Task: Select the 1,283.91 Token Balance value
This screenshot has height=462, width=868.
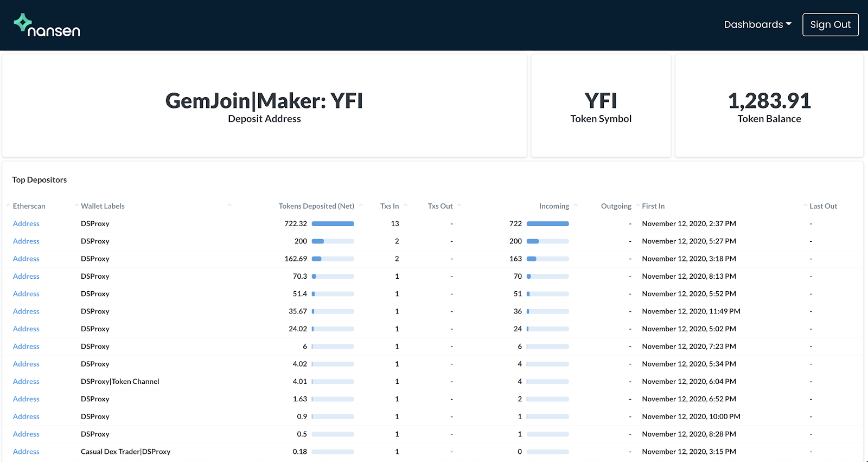Action: (769, 101)
